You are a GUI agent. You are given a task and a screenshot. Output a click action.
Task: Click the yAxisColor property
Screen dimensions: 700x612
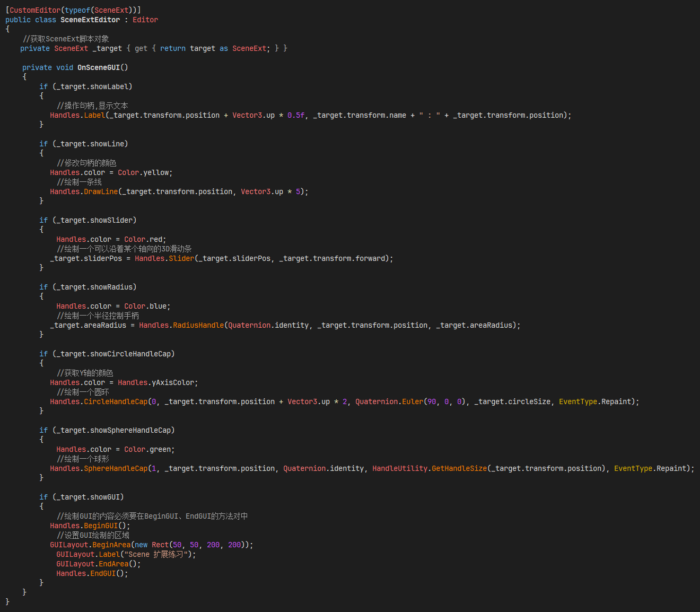[174, 382]
